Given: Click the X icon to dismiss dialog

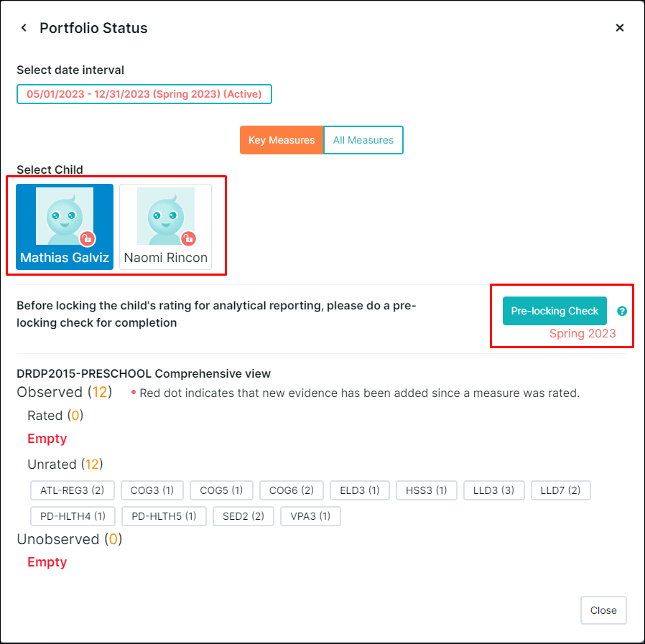Looking at the screenshot, I should pos(620,28).
